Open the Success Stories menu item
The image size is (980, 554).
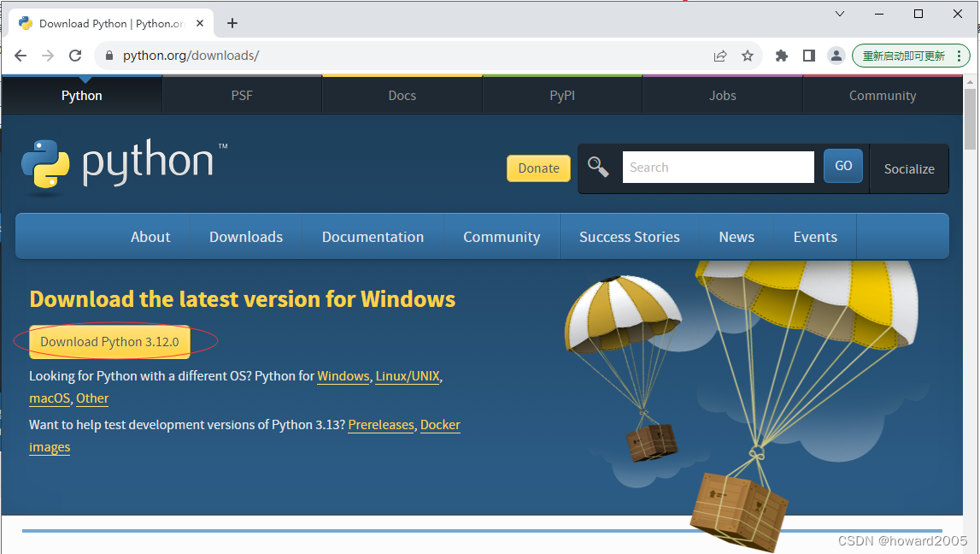pos(630,237)
